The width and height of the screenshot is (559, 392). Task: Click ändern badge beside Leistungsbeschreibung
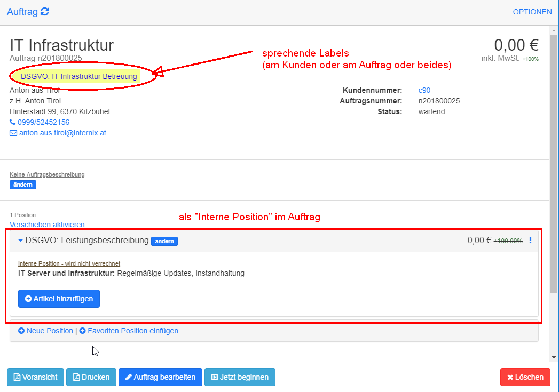click(x=164, y=241)
